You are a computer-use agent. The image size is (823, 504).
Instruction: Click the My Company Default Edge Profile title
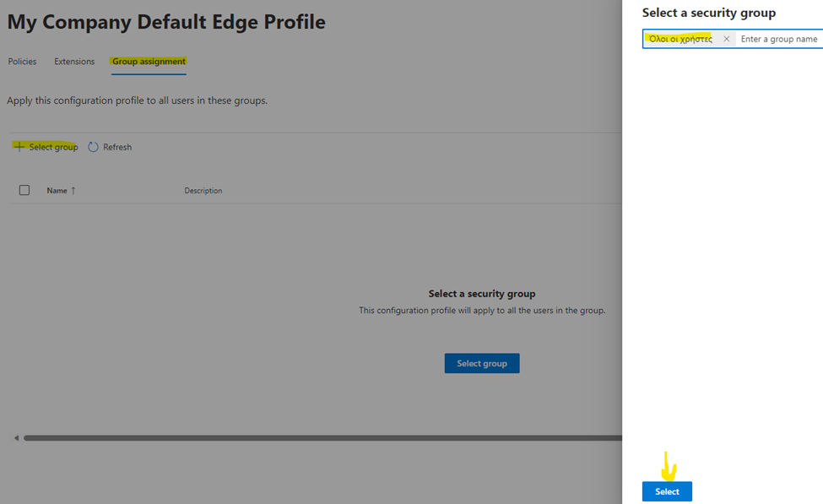(166, 22)
